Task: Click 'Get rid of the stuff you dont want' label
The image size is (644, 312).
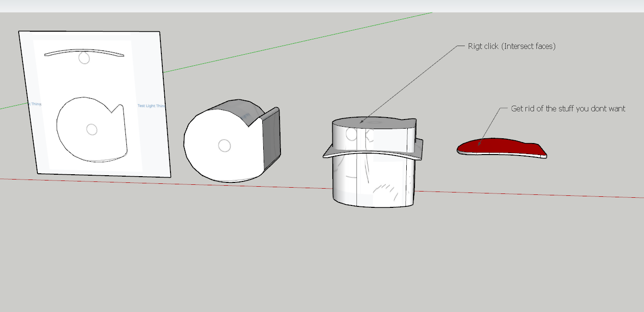Action: click(x=568, y=109)
